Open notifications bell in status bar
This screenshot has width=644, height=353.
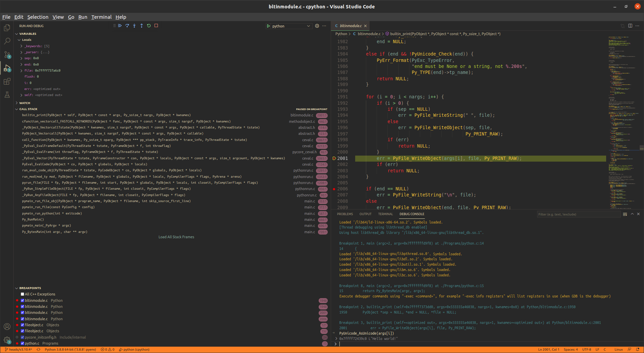pyautogui.click(x=638, y=350)
